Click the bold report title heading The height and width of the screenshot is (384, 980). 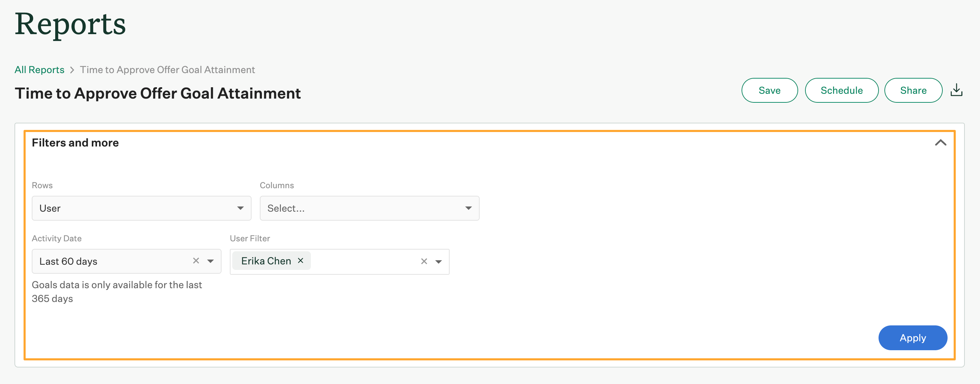157,93
